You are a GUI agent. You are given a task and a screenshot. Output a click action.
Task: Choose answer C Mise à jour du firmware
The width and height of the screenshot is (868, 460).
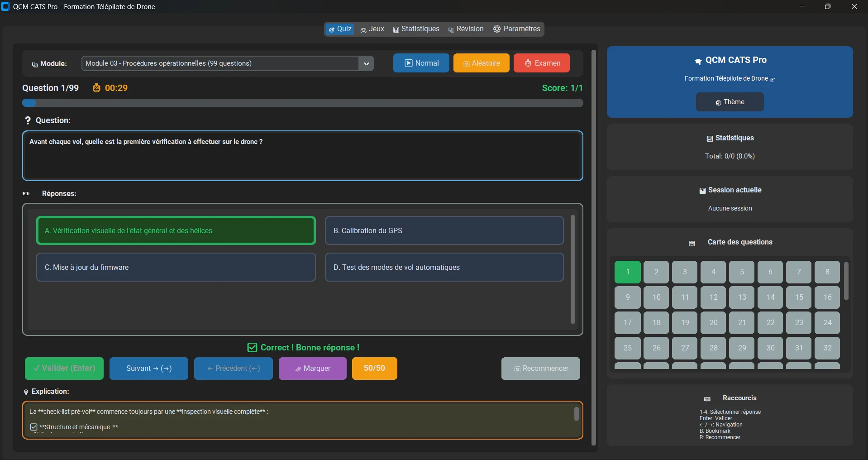click(176, 268)
